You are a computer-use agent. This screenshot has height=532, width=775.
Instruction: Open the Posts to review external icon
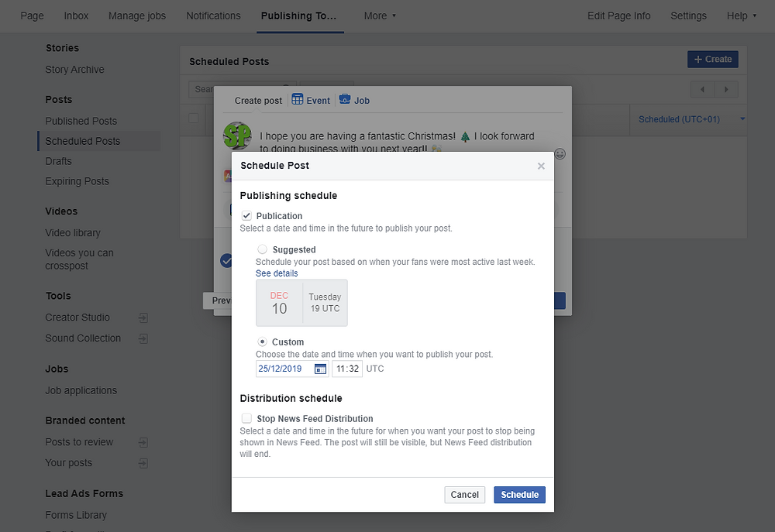click(x=143, y=442)
